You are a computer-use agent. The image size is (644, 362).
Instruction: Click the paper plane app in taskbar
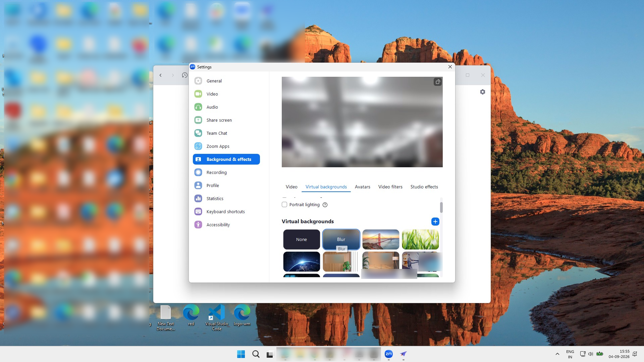point(404,354)
